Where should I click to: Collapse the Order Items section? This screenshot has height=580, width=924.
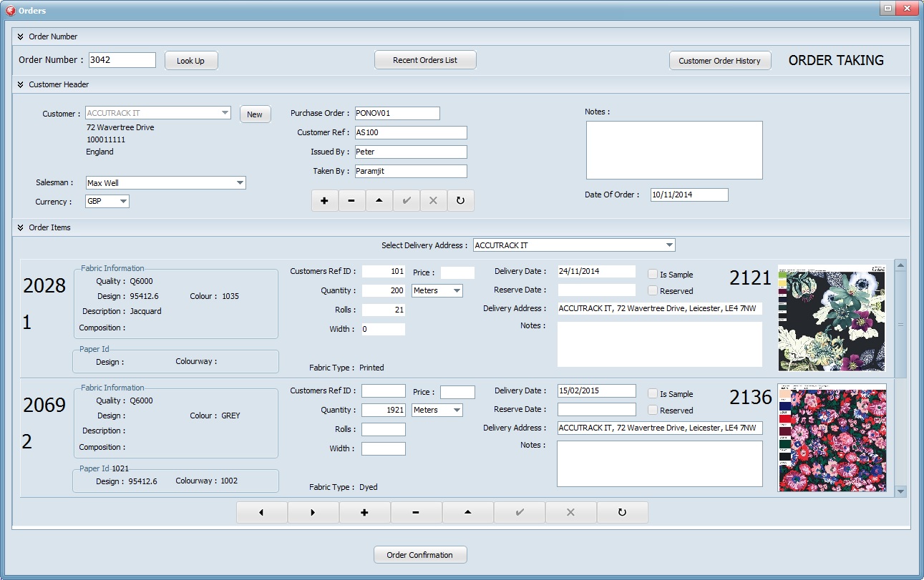click(x=21, y=227)
